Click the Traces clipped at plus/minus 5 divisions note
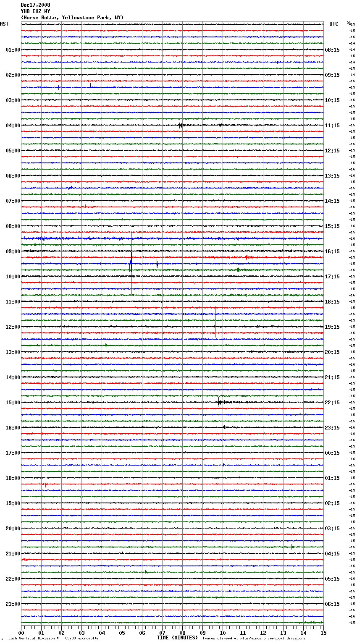Image resolution: width=357 pixels, height=644 pixels. click(x=254, y=638)
